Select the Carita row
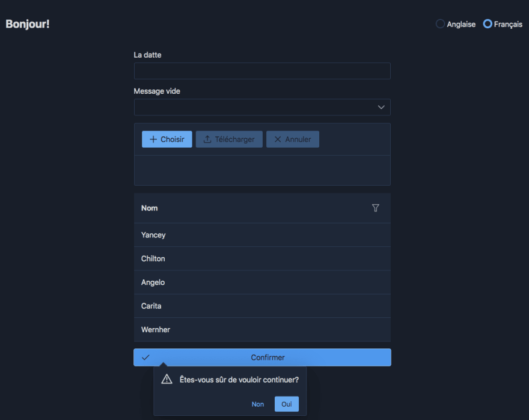Viewport: 529px width, 420px height. [262, 306]
